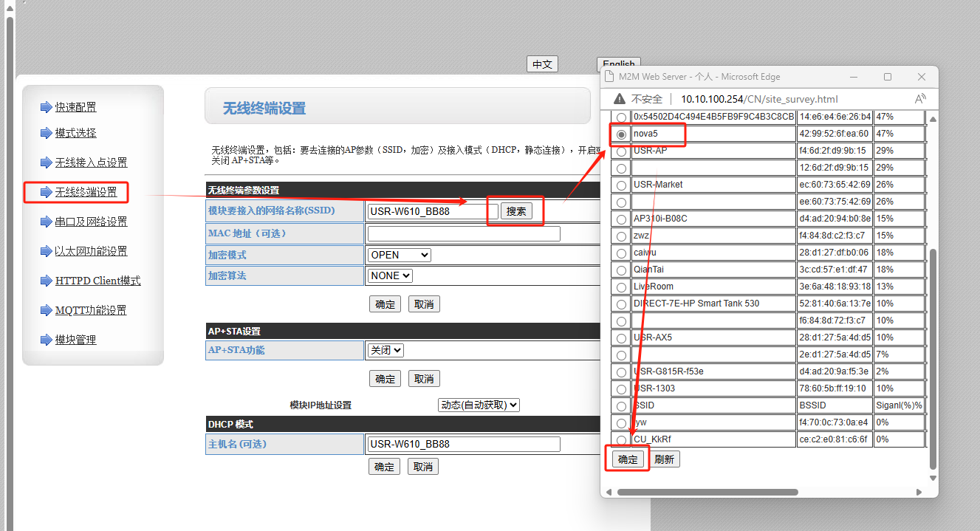Select the USR-Market radio button
This screenshot has width=980, height=531.
pyautogui.click(x=621, y=185)
